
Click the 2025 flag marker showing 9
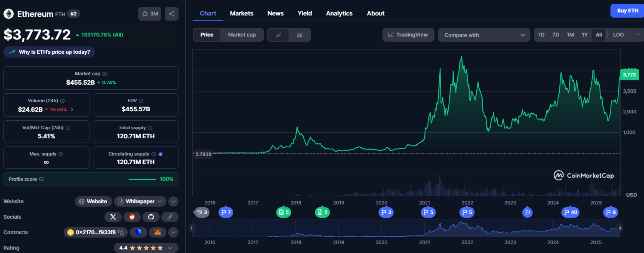[610, 212]
